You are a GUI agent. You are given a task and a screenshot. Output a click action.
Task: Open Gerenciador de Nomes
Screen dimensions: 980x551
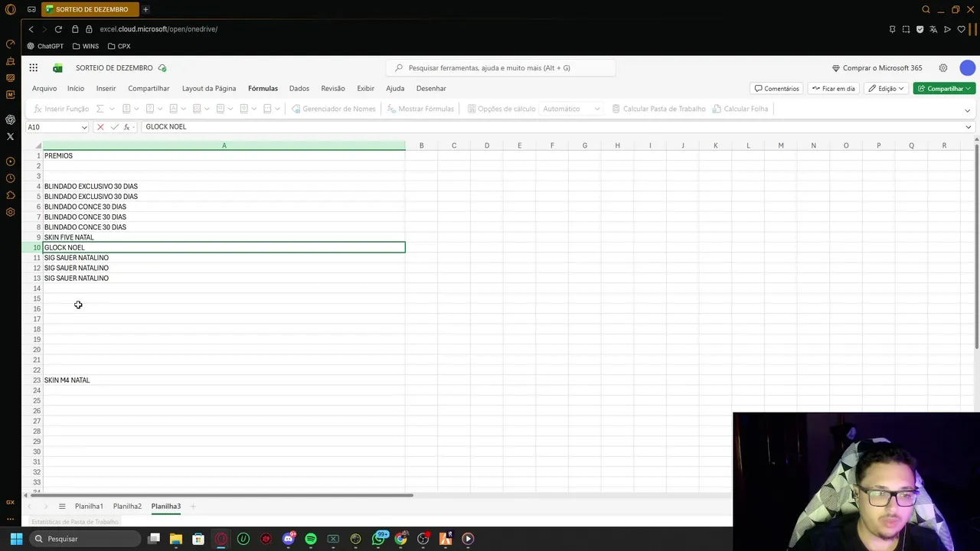point(333,109)
